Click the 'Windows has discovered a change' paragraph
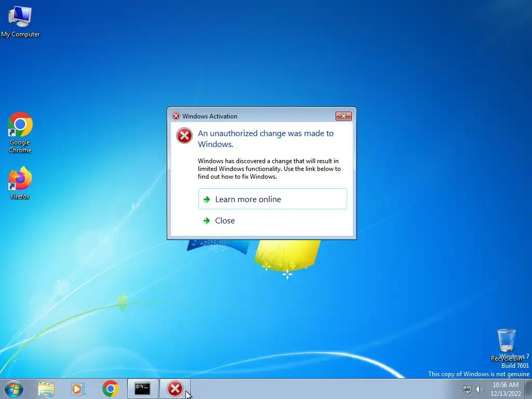Image resolution: width=532 pixels, height=399 pixels. click(269, 169)
